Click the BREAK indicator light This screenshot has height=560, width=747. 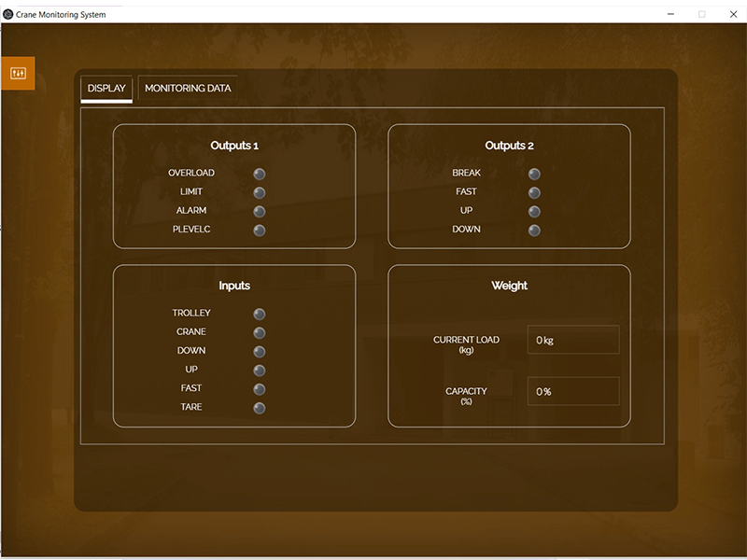click(x=534, y=174)
